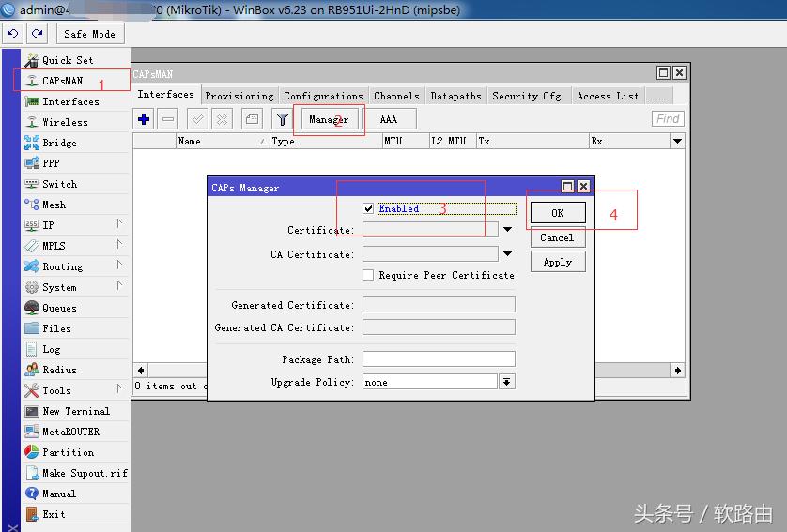Expand the Certificate dropdown arrow
The width and height of the screenshot is (787, 532).
point(507,230)
